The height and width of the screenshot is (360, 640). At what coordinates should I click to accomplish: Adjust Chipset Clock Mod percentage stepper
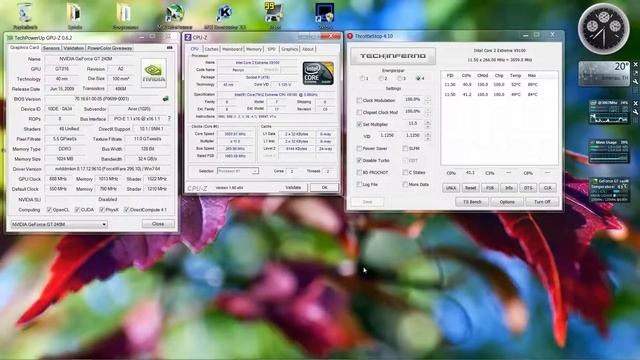pos(428,112)
